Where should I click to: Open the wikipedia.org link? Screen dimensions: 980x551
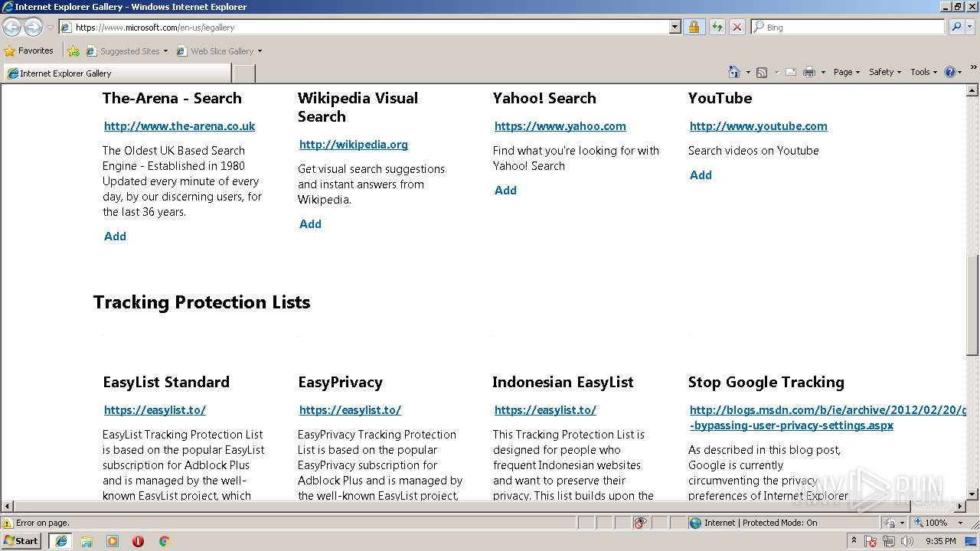pyautogui.click(x=354, y=145)
